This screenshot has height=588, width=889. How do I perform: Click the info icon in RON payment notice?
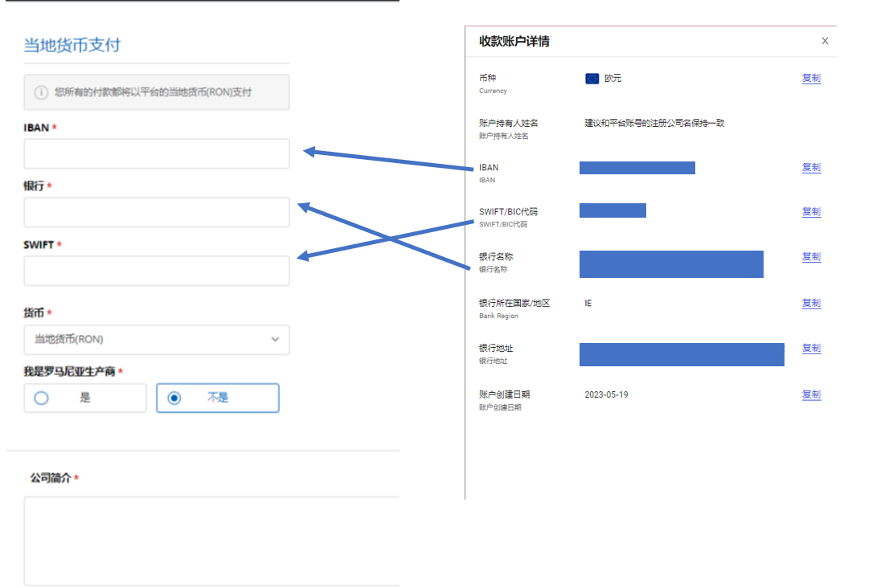tap(40, 92)
